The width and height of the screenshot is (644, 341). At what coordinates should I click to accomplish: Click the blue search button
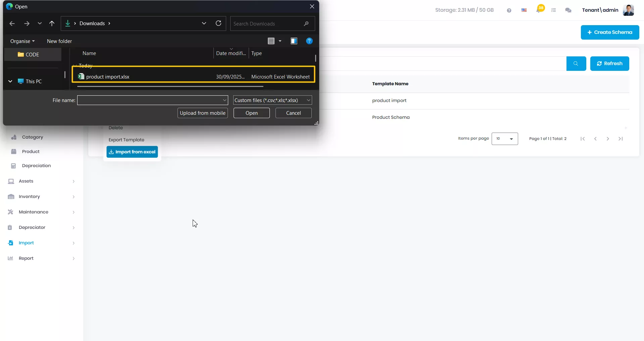tap(576, 63)
